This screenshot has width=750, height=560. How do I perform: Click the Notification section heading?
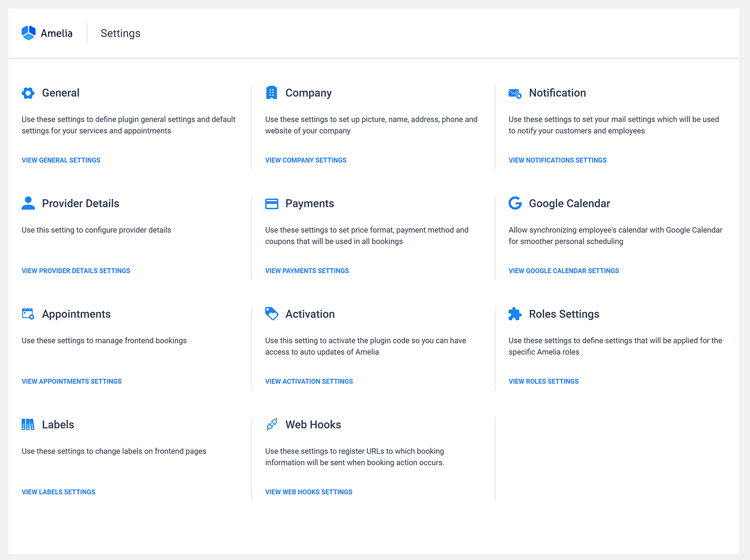557,93
